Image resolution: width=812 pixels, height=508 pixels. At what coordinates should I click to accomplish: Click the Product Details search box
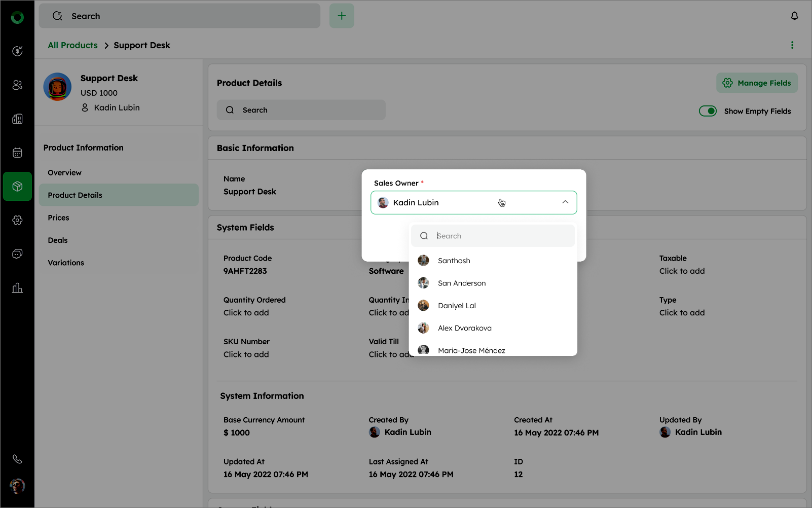click(301, 110)
